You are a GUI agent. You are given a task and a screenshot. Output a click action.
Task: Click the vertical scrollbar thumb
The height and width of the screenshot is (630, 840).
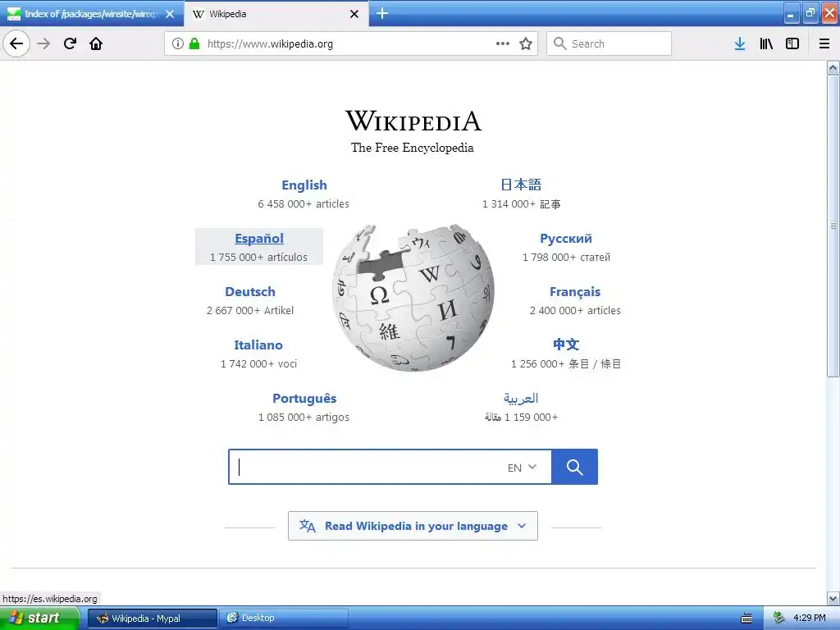click(833, 226)
